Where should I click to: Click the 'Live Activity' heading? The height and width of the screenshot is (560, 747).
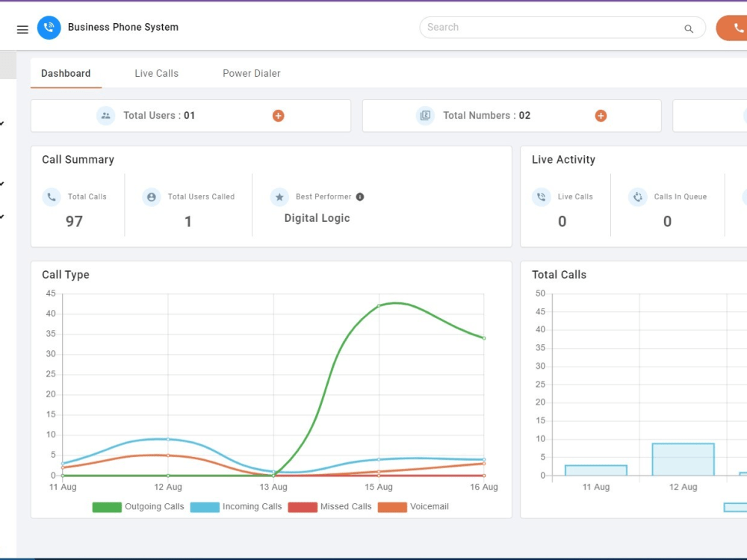click(563, 160)
